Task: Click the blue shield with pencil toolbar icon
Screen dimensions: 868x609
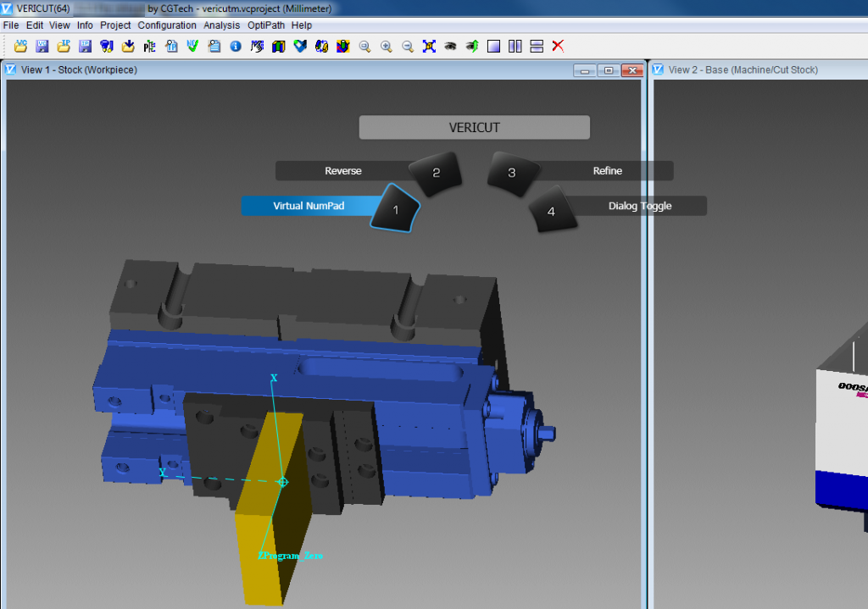Action: (x=107, y=47)
